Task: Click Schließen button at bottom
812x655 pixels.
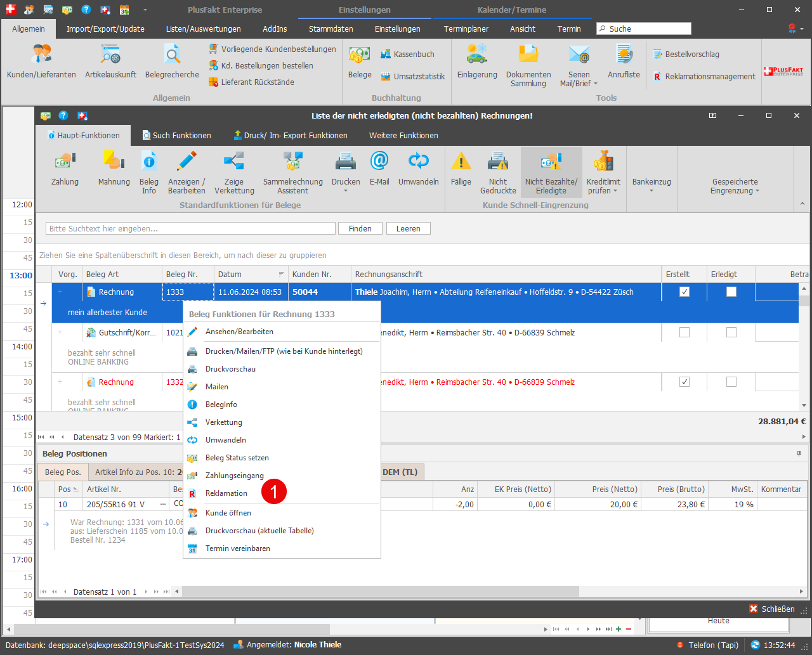Action: pos(772,609)
